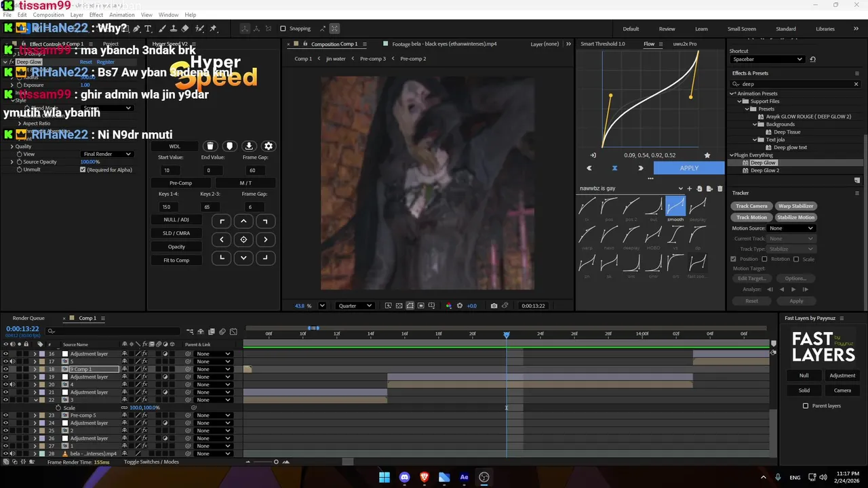Open the Window menu
The height and width of the screenshot is (488, 868).
(168, 15)
